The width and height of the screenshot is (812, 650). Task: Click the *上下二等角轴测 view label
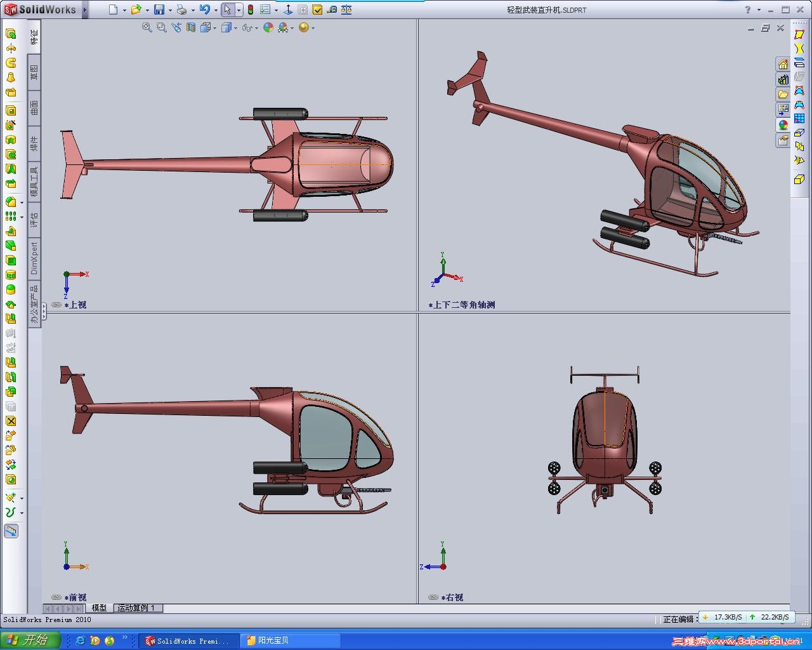click(462, 305)
